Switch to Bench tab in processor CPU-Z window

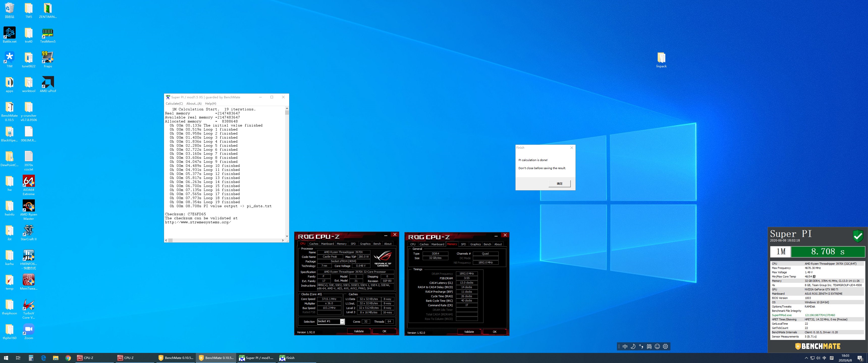coord(377,244)
